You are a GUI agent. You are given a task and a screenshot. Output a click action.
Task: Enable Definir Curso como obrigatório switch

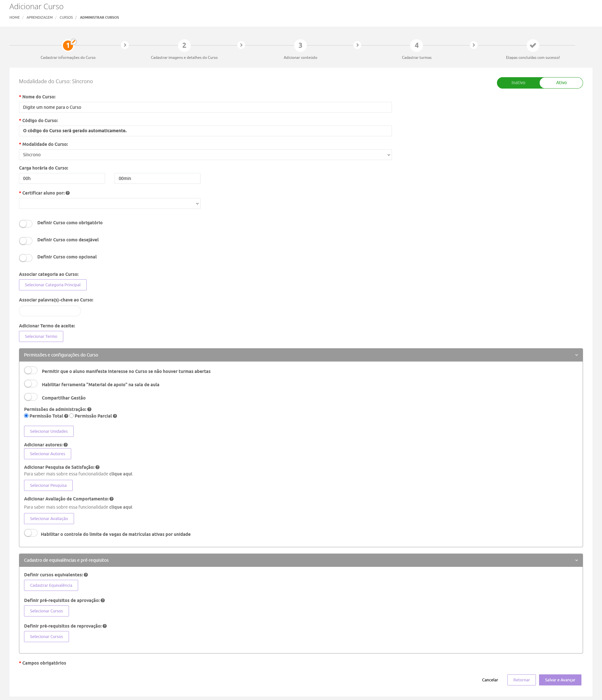click(26, 223)
